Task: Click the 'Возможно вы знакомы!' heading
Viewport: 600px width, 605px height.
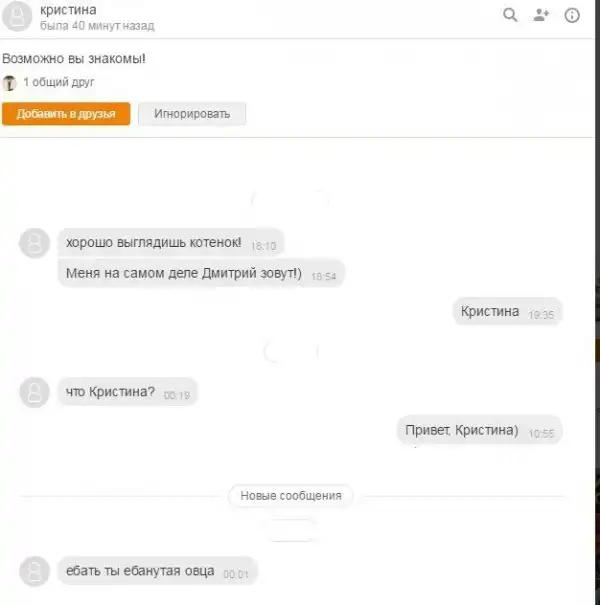Action: (x=74, y=59)
